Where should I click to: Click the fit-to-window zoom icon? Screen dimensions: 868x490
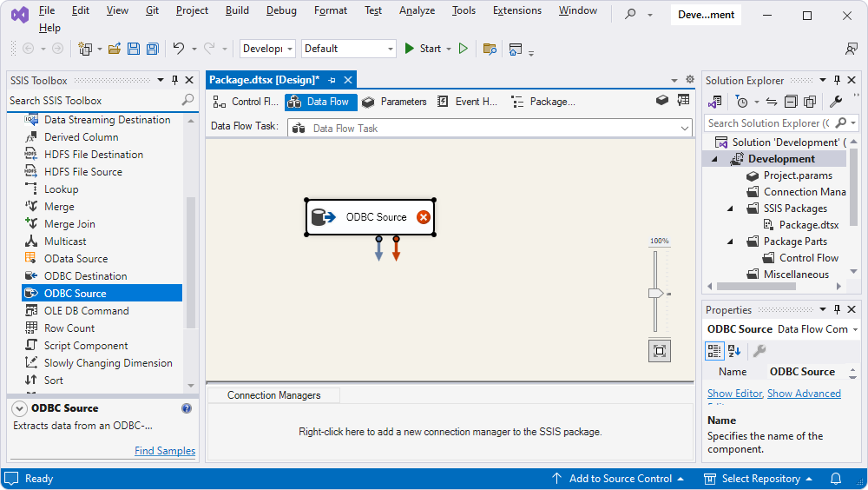tap(660, 351)
